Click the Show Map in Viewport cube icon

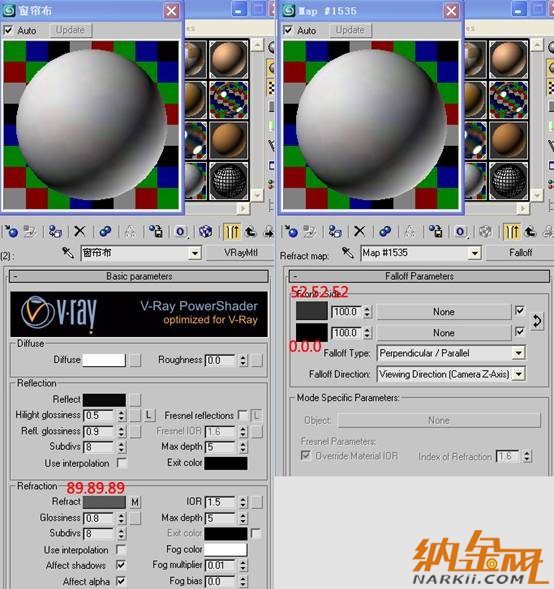[x=205, y=231]
